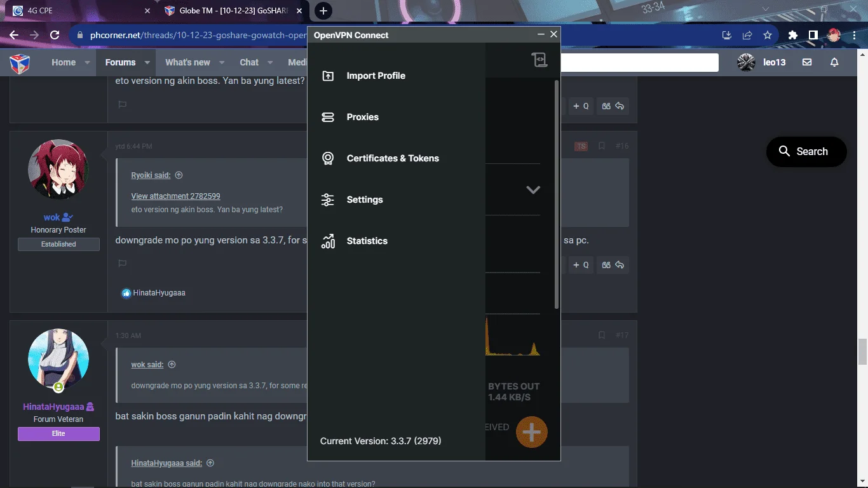Bookmark this page with the star icon

pos(768,35)
